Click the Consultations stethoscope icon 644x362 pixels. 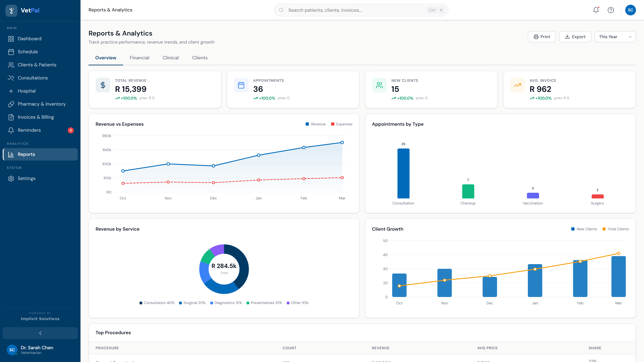[11, 78]
